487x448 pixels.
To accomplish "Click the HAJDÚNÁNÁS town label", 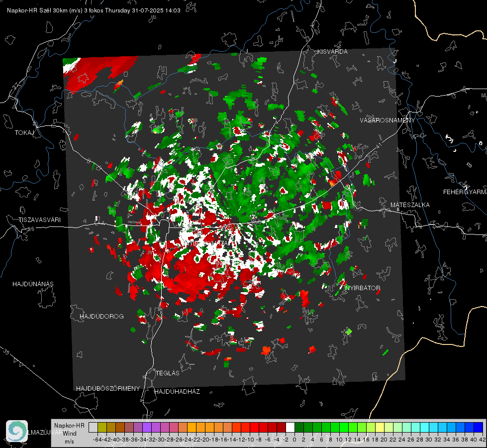I will click(x=33, y=284).
